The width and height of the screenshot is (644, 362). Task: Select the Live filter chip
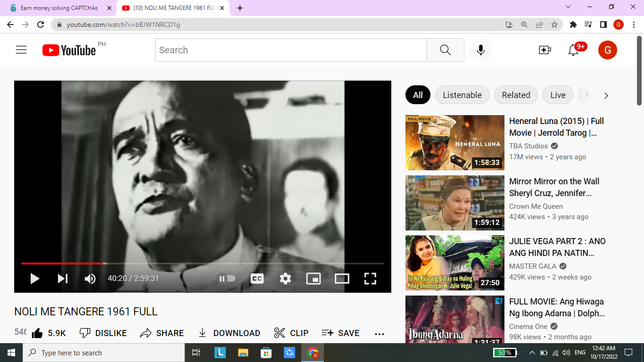coord(558,95)
